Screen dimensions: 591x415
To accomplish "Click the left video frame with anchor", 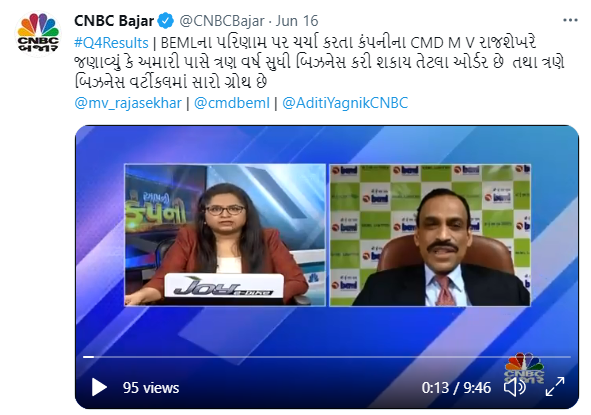I will pyautogui.click(x=225, y=235).
